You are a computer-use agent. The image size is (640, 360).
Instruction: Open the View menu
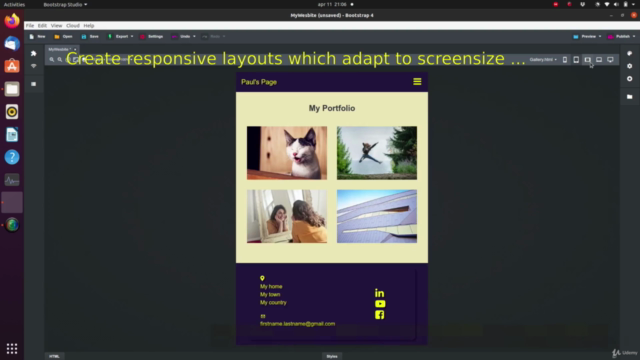click(56, 25)
